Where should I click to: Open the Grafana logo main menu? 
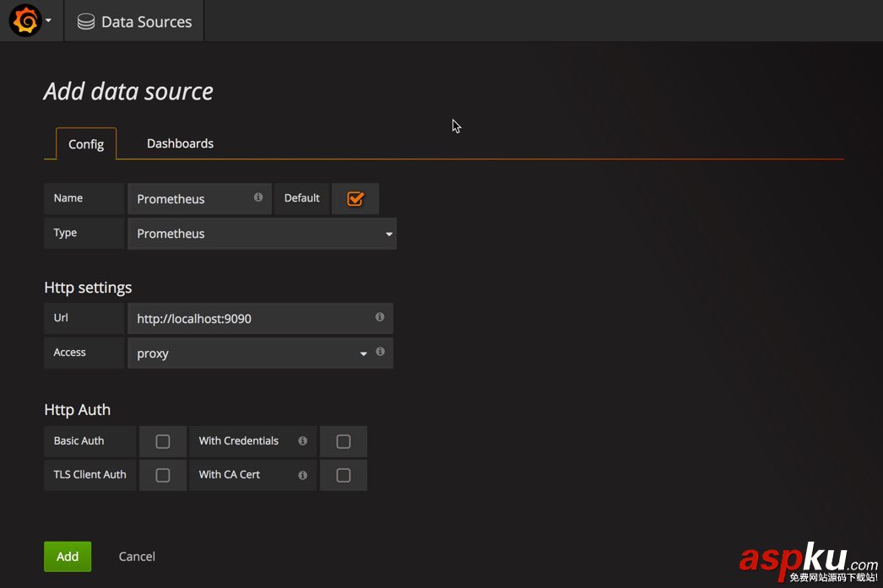26,20
